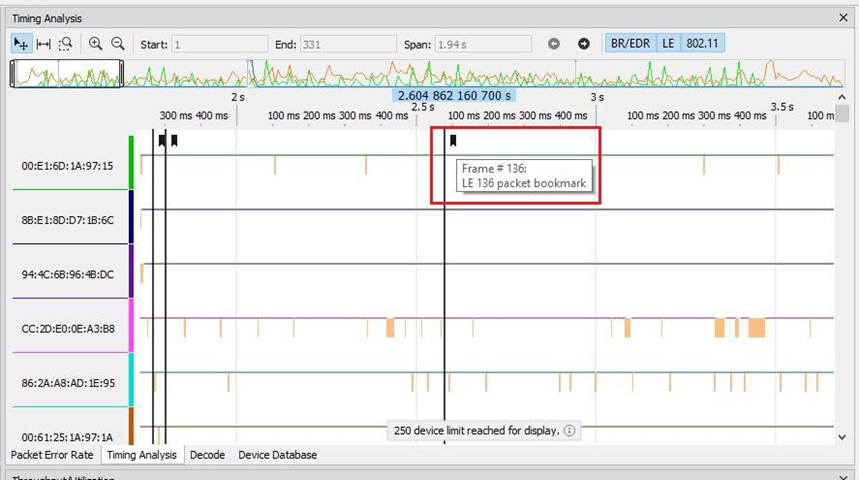
Task: Toggle the 802.11 technology filter
Action: pos(702,43)
